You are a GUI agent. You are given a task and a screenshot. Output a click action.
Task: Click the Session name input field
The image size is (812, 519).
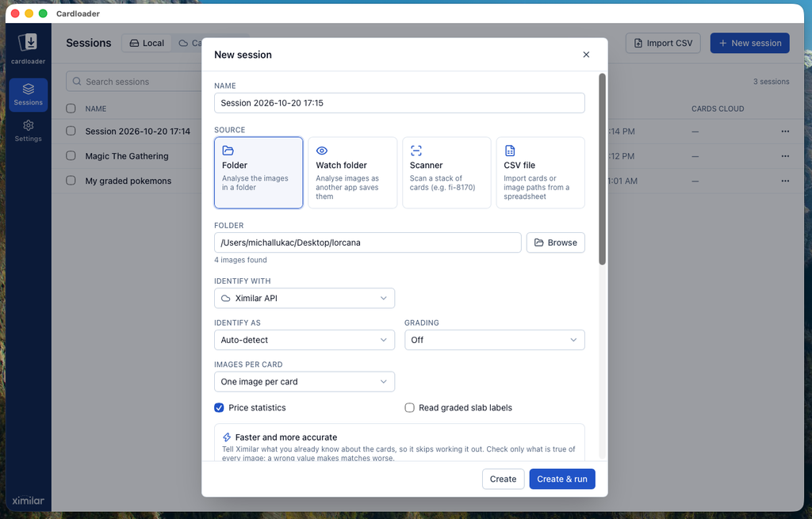(400, 103)
